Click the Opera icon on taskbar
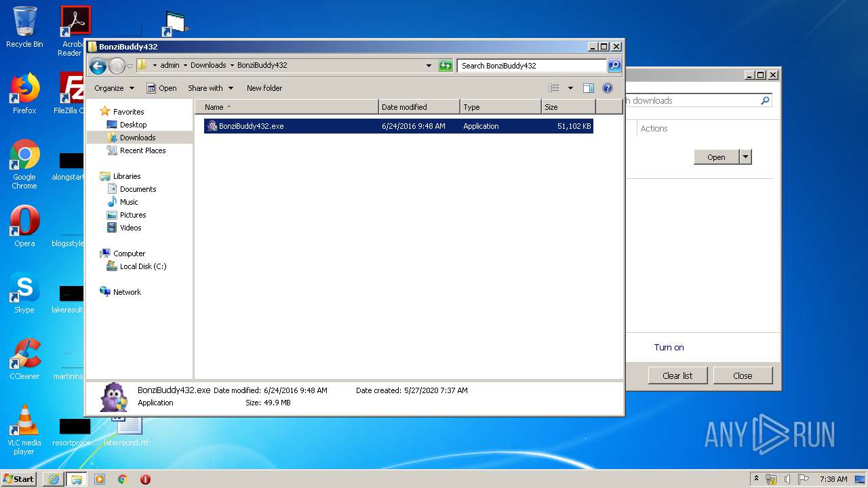Screen dimensions: 868x488 click(145, 479)
